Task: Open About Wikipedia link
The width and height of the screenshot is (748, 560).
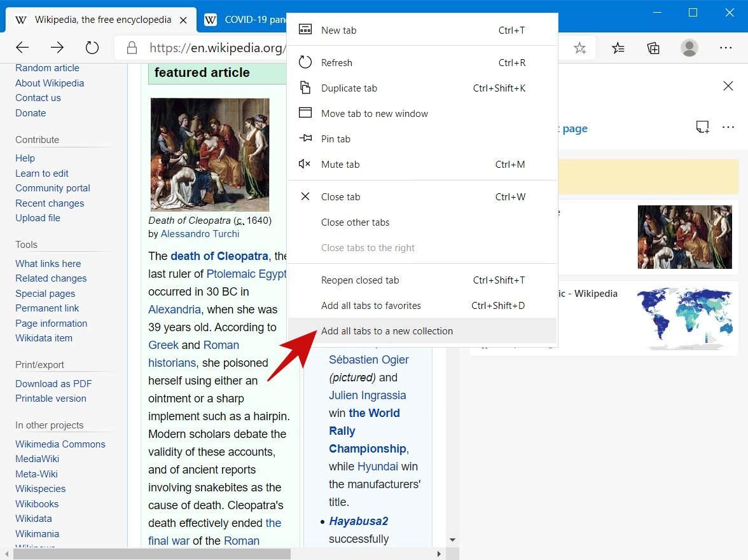Action: click(50, 83)
